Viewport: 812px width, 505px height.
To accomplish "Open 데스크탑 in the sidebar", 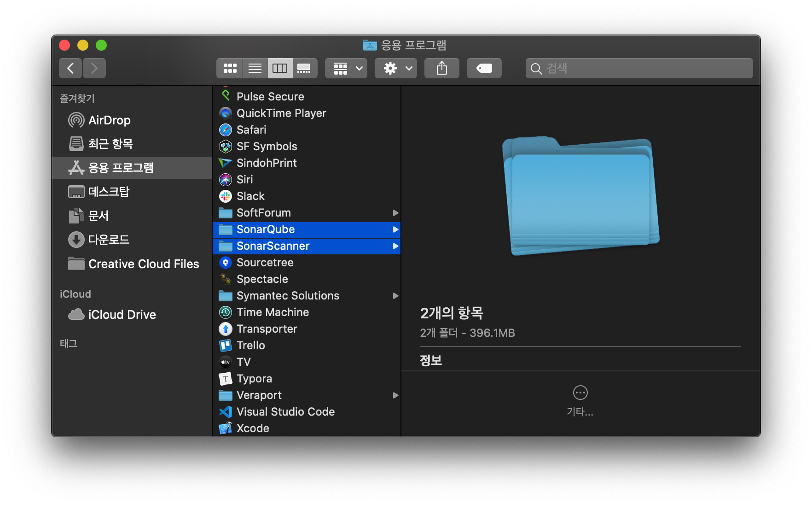I will pos(132,192).
